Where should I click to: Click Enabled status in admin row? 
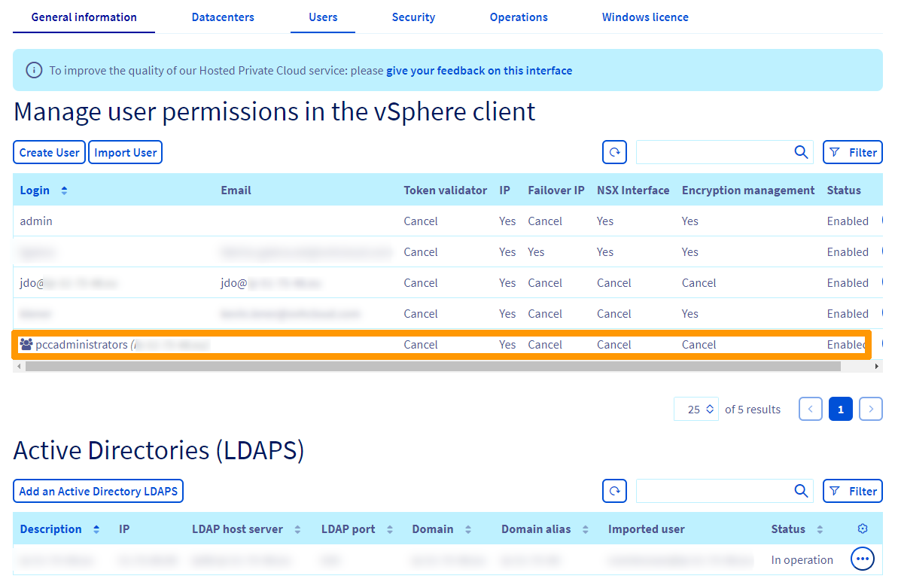point(848,221)
